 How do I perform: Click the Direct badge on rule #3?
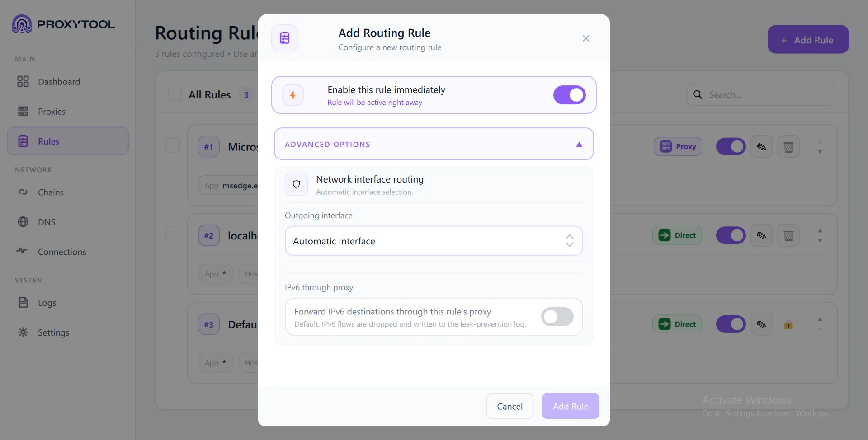677,324
